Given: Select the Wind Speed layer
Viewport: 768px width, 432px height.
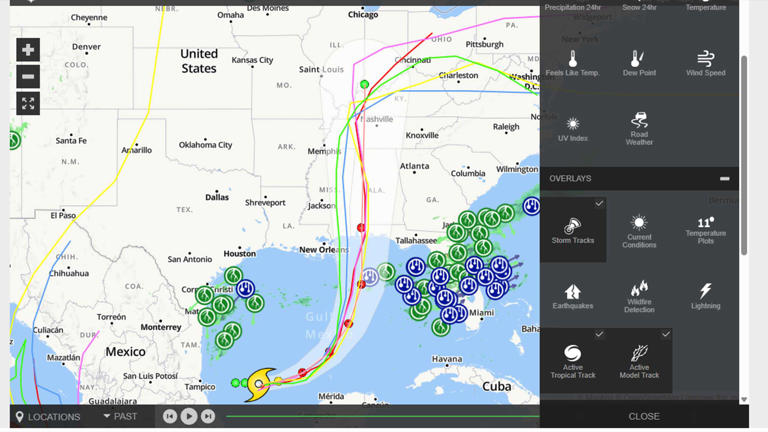Looking at the screenshot, I should 705,63.
